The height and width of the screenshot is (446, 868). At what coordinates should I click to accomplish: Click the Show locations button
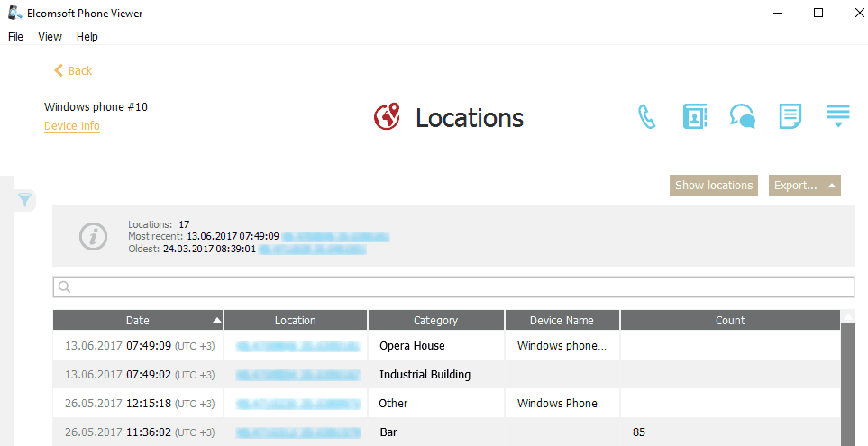[714, 186]
